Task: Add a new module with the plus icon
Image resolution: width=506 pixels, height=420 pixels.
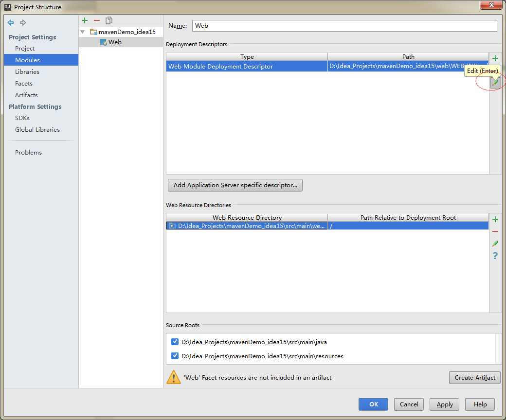Action: pos(85,20)
